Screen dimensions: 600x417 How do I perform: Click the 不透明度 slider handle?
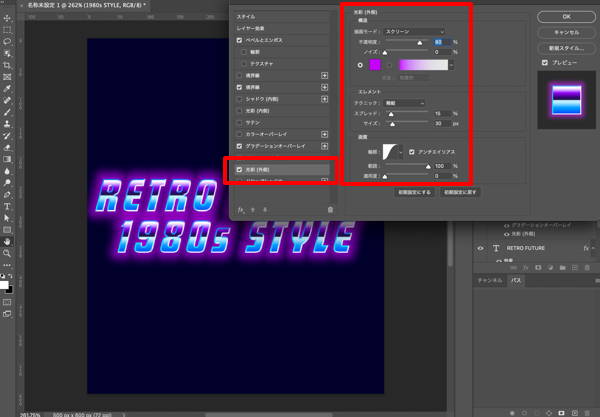pos(420,42)
